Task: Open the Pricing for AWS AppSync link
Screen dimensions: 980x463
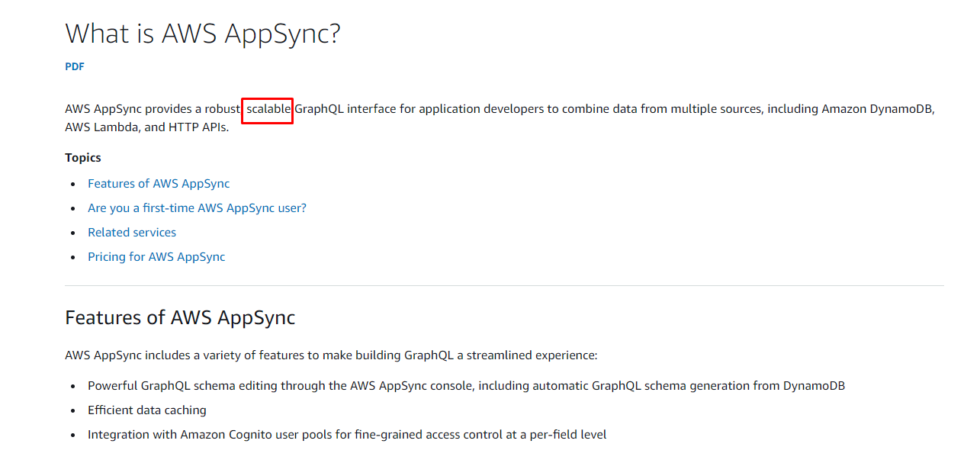Action: point(156,256)
